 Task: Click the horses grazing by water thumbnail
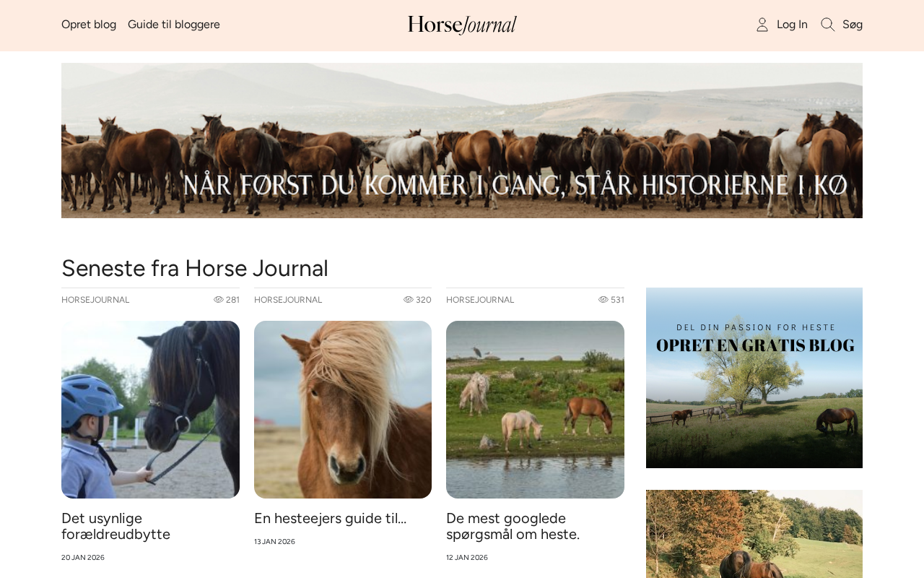click(535, 410)
